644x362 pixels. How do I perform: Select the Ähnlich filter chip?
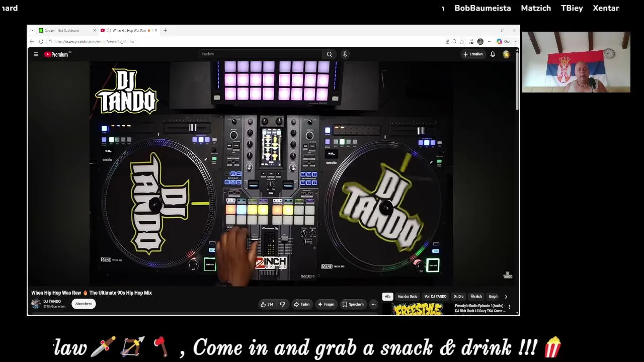coord(476,297)
